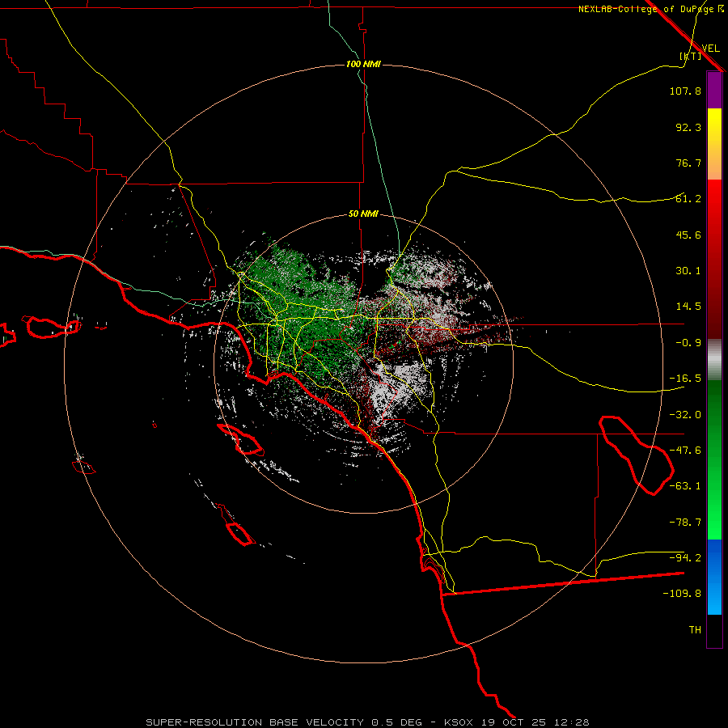Select the 14.5 scale value
The width and height of the screenshot is (728, 728).
(688, 307)
